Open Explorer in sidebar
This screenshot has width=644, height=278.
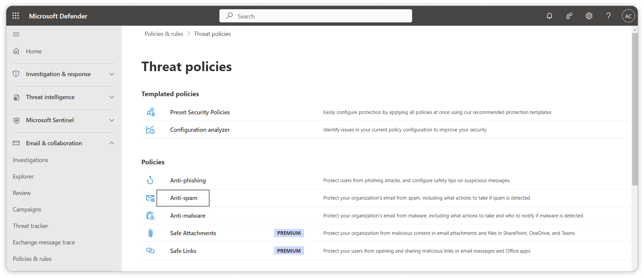[23, 176]
